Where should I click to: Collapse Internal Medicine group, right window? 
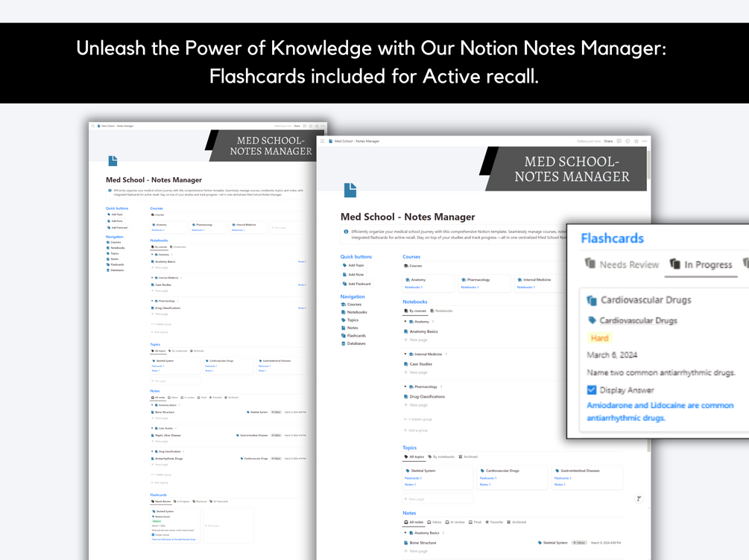tap(405, 354)
